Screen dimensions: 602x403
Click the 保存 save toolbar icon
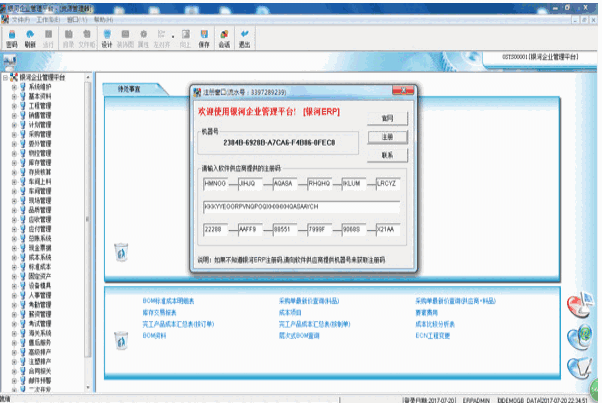(204, 39)
